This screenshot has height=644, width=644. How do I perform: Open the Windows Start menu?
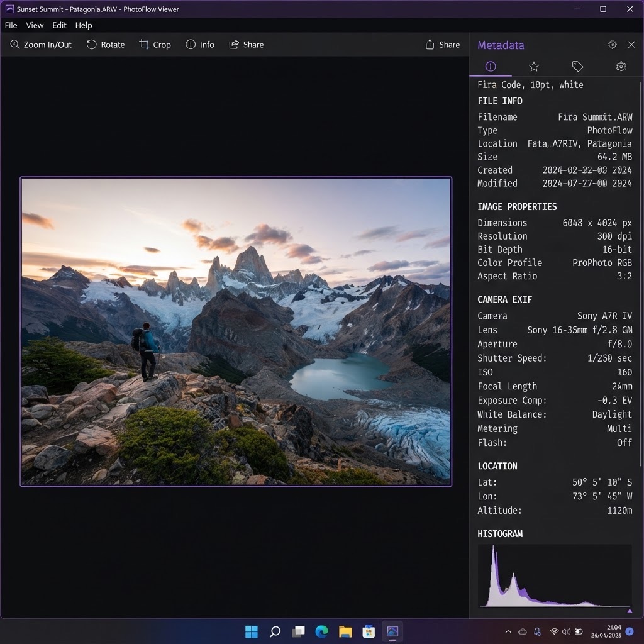[252, 631]
